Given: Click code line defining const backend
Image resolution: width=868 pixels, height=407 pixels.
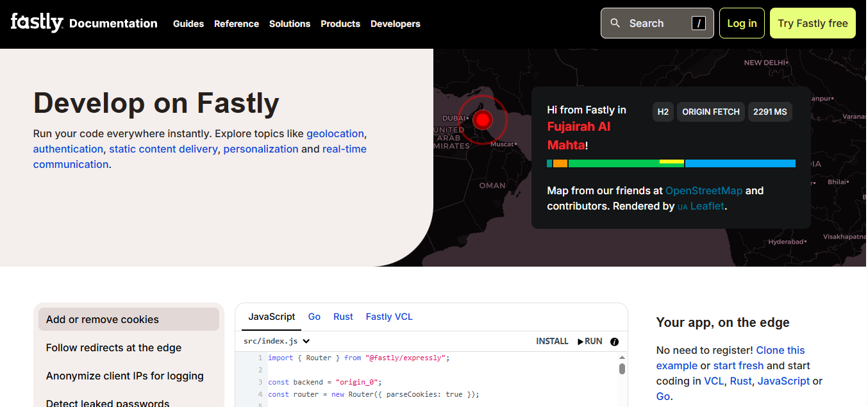Looking at the screenshot, I should [x=325, y=382].
